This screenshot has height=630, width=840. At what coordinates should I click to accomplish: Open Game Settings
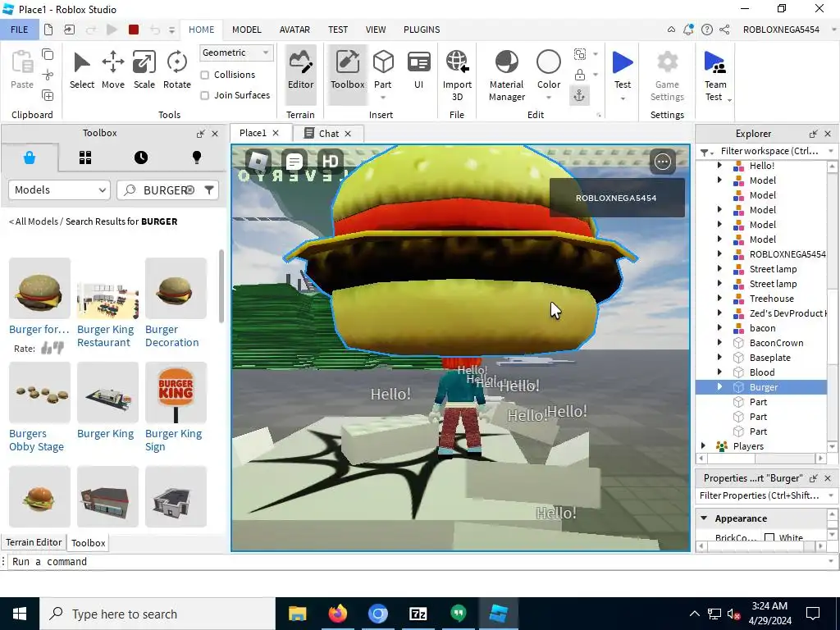667,75
